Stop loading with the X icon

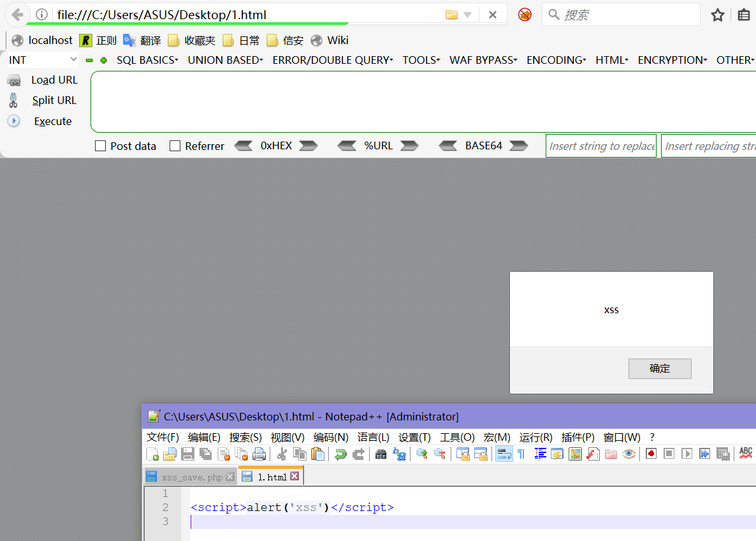point(492,15)
